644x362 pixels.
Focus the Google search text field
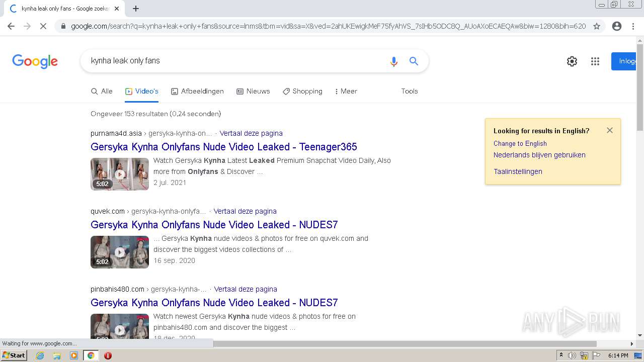[236, 61]
